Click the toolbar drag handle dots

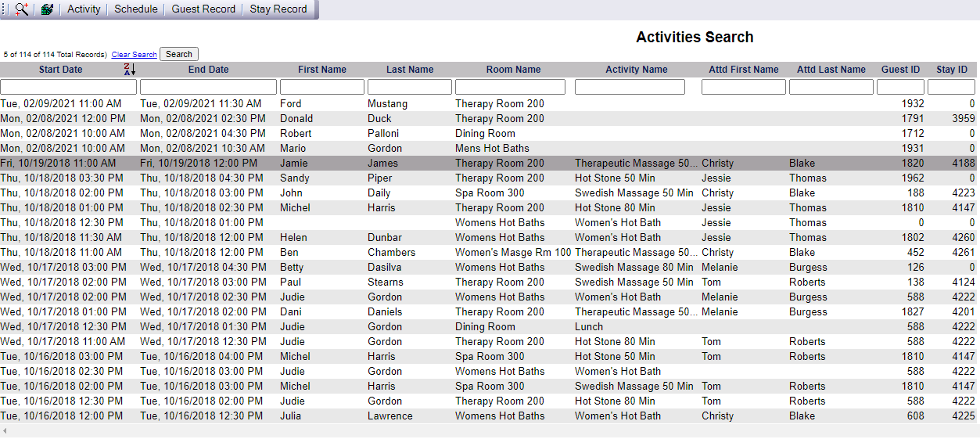(x=4, y=9)
